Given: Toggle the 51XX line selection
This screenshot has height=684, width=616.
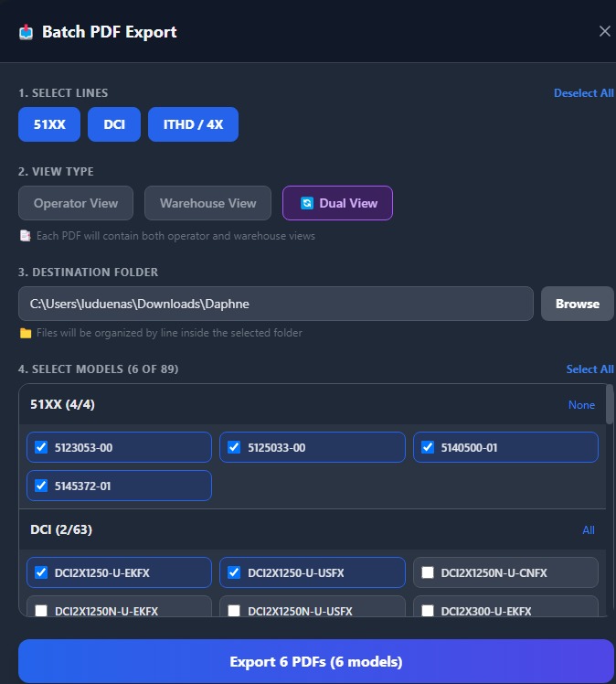Looking at the screenshot, I should point(49,124).
